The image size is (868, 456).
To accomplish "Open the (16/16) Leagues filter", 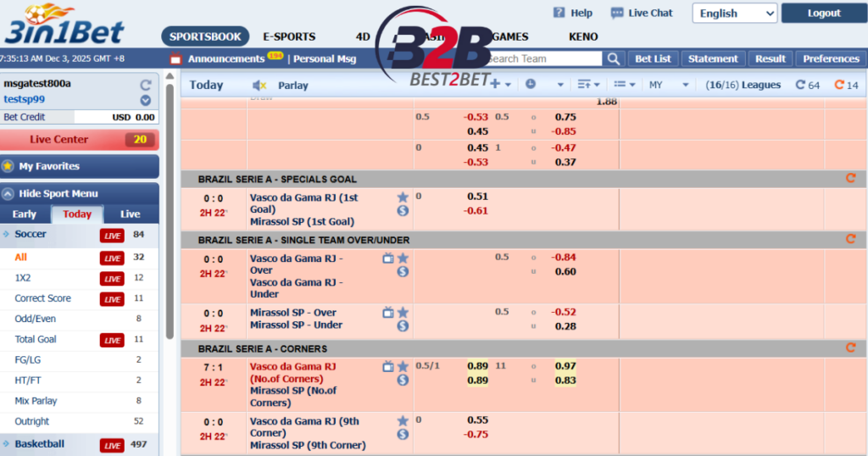I will pyautogui.click(x=743, y=85).
